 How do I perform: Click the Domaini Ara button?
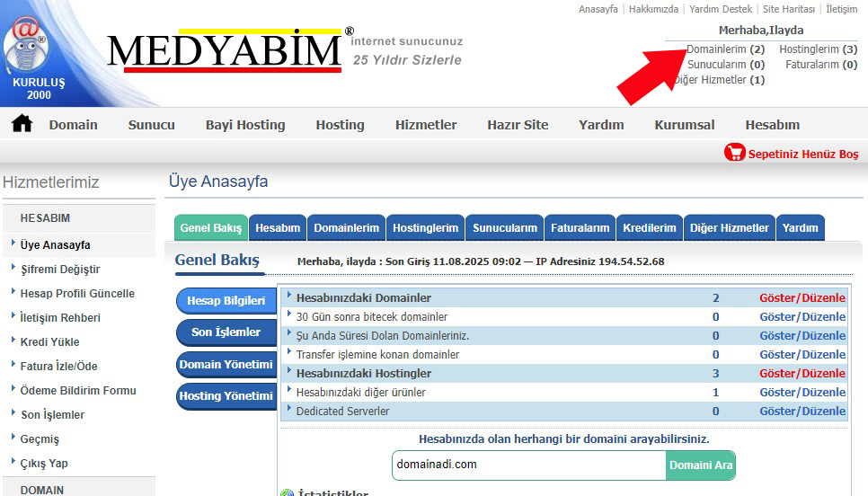click(701, 465)
